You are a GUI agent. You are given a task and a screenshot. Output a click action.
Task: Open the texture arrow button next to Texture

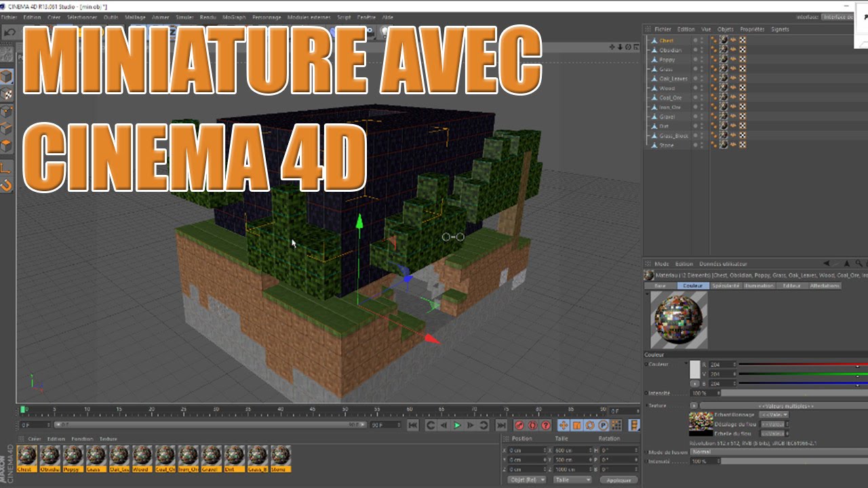[x=694, y=406]
